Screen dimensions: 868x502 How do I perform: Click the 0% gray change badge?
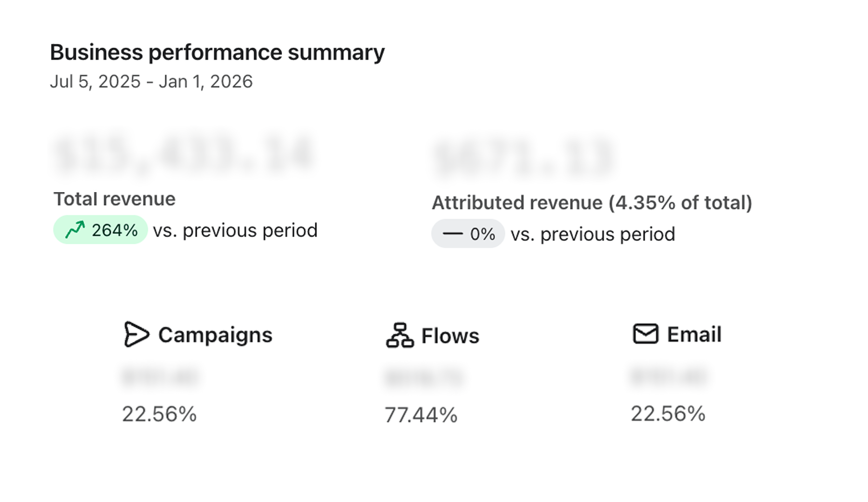pyautogui.click(x=468, y=234)
